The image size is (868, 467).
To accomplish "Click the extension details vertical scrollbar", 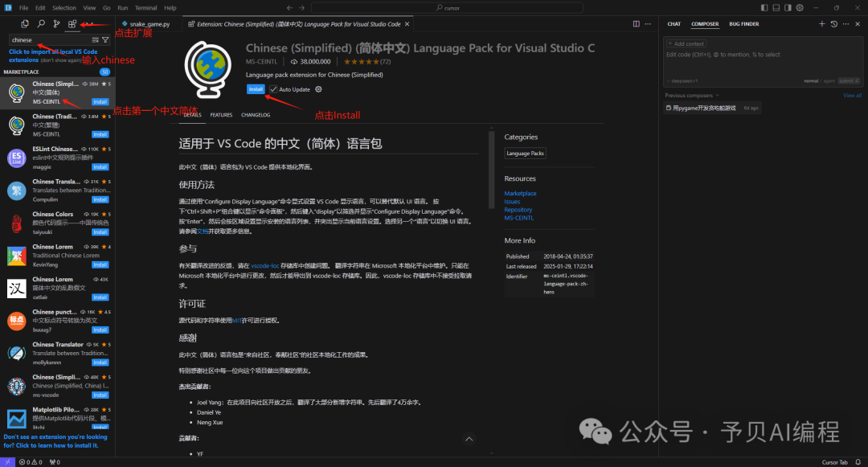I will point(491,169).
